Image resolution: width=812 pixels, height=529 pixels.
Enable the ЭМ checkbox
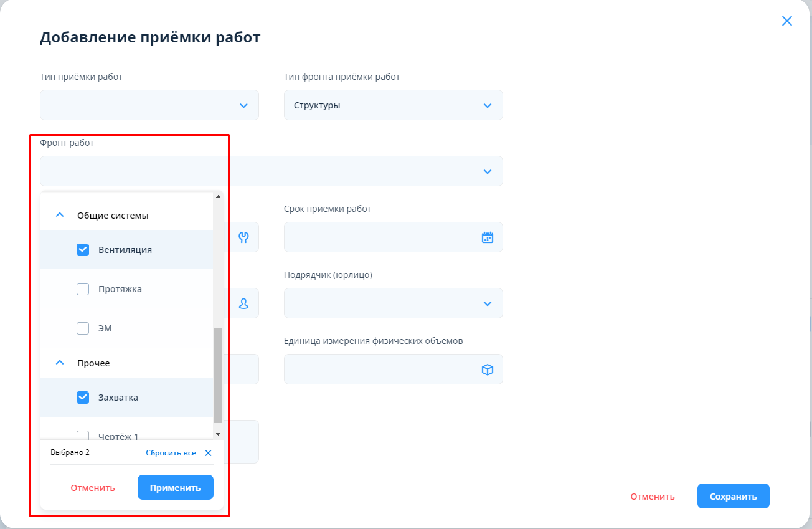click(83, 328)
